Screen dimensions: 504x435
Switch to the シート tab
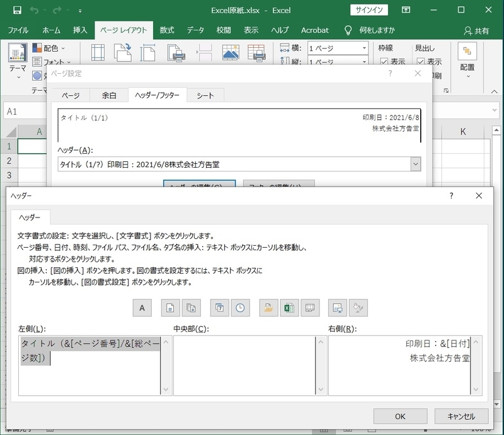(x=204, y=96)
